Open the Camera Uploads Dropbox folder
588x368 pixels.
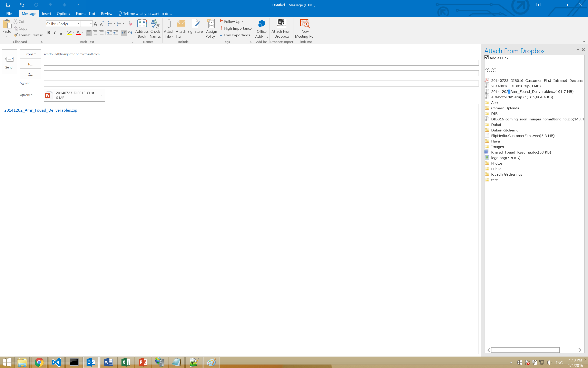[505, 108]
